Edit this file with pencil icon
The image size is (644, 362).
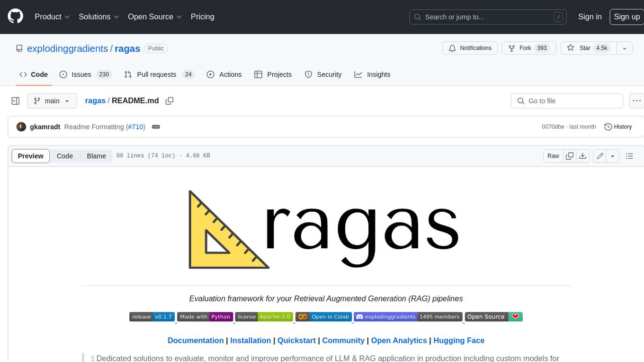coord(599,156)
